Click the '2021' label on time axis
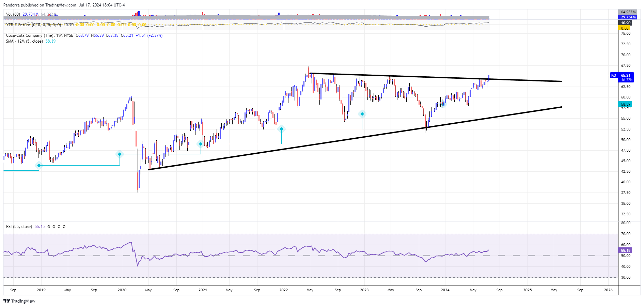Viewport: 644px width, 307px height. coord(203,290)
